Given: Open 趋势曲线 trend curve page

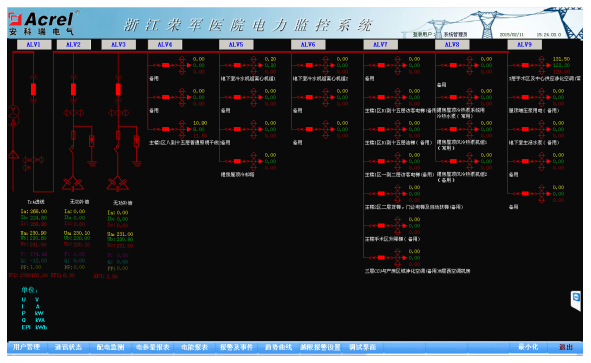Looking at the screenshot, I should tap(278, 347).
